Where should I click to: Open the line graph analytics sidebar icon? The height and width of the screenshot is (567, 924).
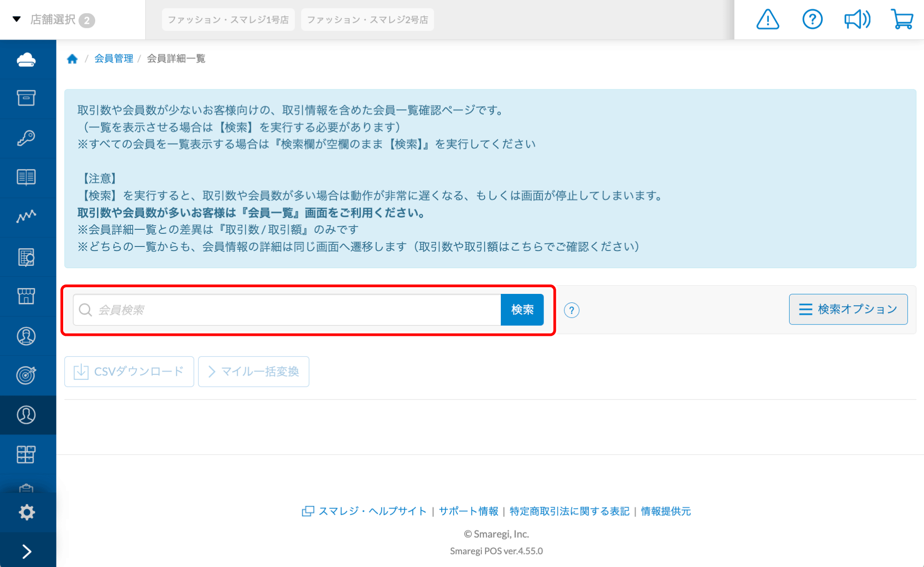click(x=26, y=217)
